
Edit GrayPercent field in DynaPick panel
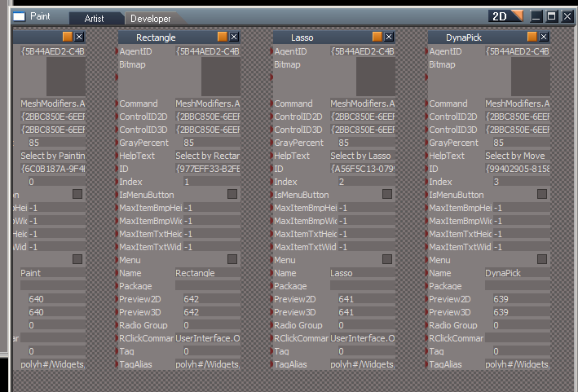521,143
